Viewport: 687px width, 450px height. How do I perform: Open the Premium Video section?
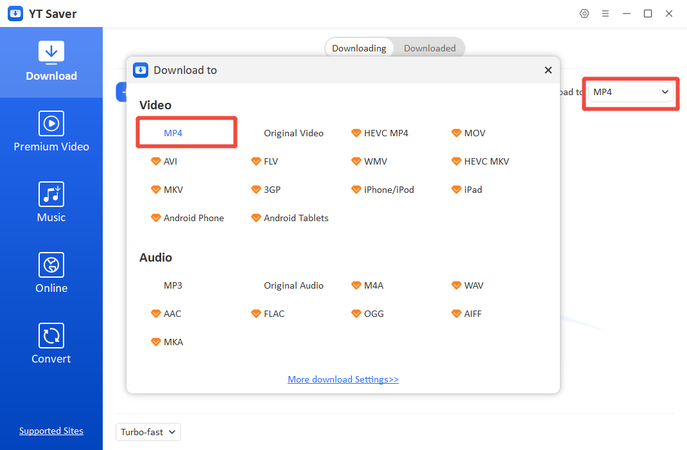click(51, 131)
